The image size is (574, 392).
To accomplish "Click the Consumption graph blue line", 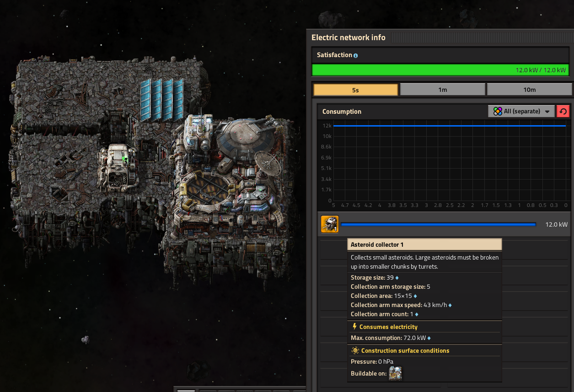I will point(450,126).
